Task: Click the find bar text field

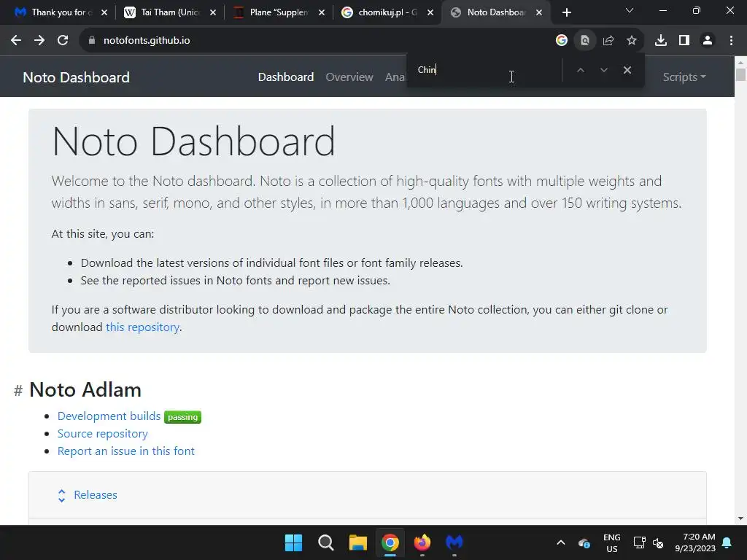Action: (486, 70)
